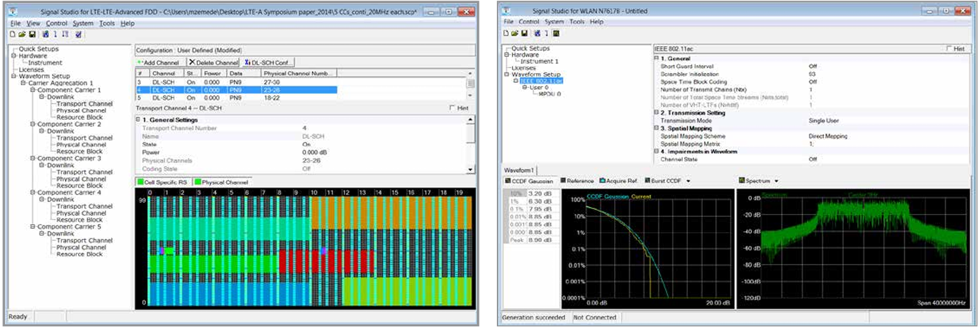The height and width of the screenshot is (330, 980).
Task: Click the Transmission Mode value Single User
Action: [x=823, y=120]
